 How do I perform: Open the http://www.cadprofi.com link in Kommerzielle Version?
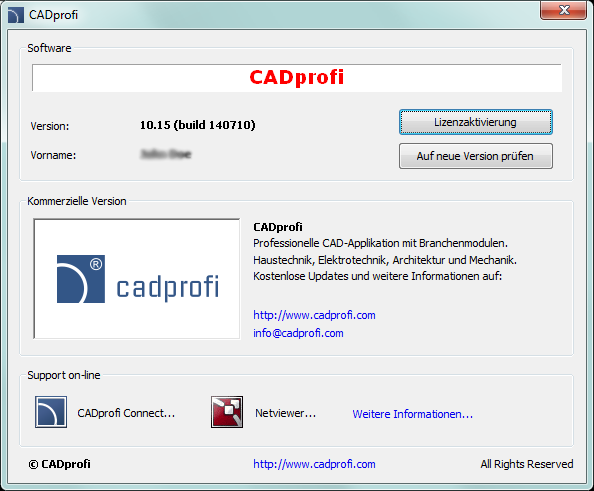click(x=314, y=315)
